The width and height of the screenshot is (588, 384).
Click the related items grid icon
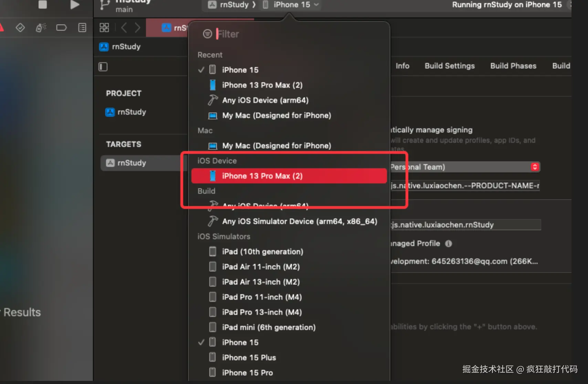[104, 28]
